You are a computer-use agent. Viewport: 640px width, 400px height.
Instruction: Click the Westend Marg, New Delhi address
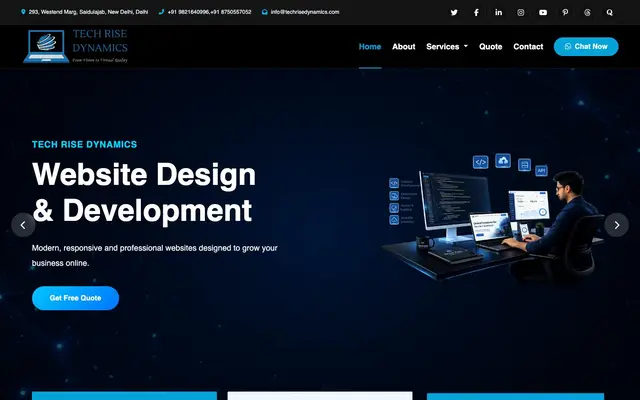[88, 12]
